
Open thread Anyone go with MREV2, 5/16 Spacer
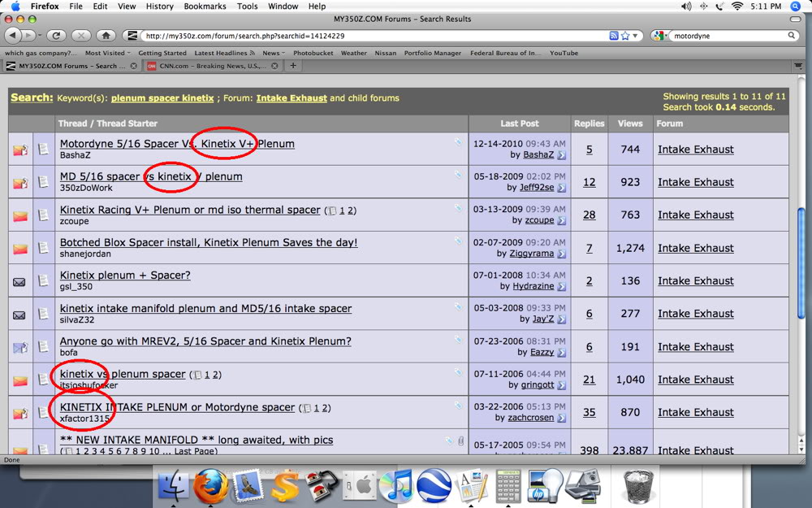click(x=205, y=341)
